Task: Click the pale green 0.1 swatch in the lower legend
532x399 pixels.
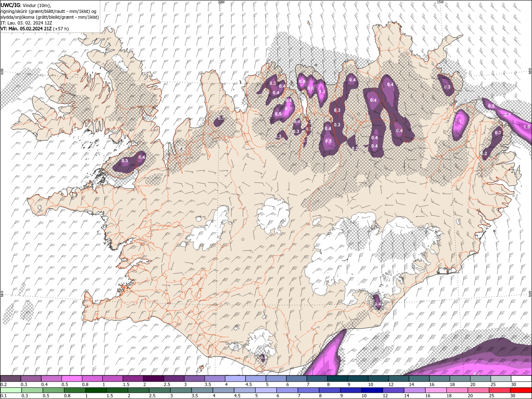Action: (11, 390)
